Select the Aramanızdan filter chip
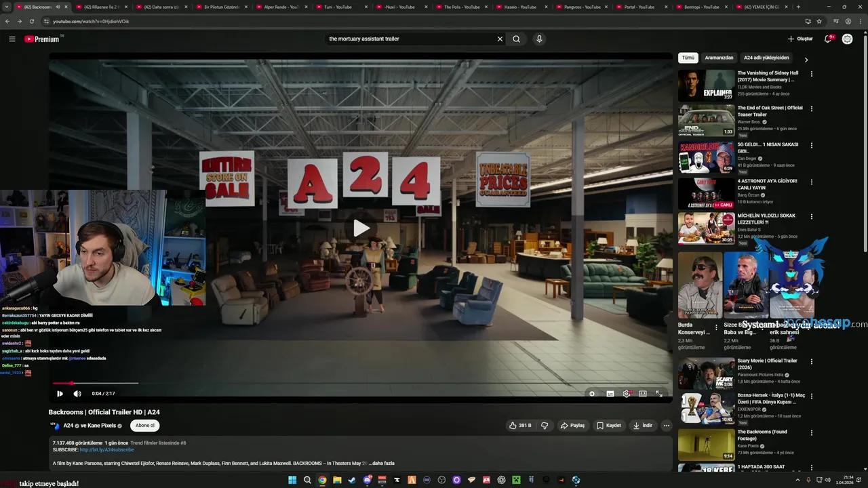Screen dimensions: 868x488 719,58
